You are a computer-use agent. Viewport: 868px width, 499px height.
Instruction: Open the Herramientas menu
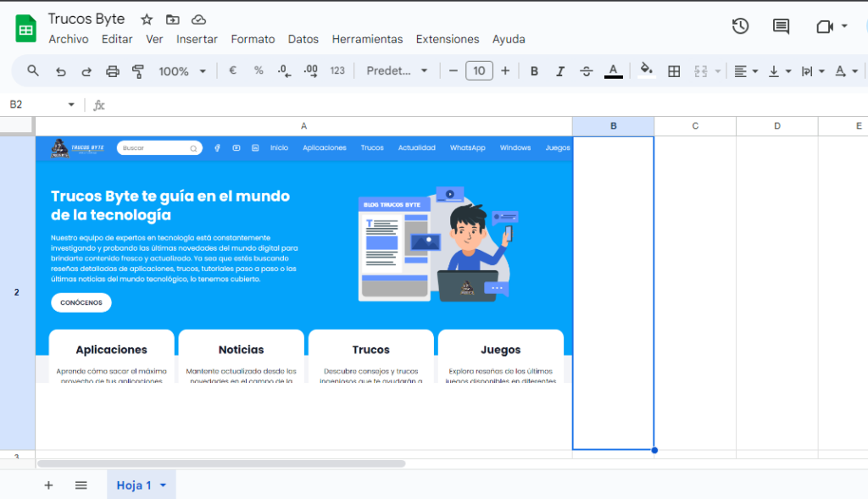pyautogui.click(x=368, y=39)
